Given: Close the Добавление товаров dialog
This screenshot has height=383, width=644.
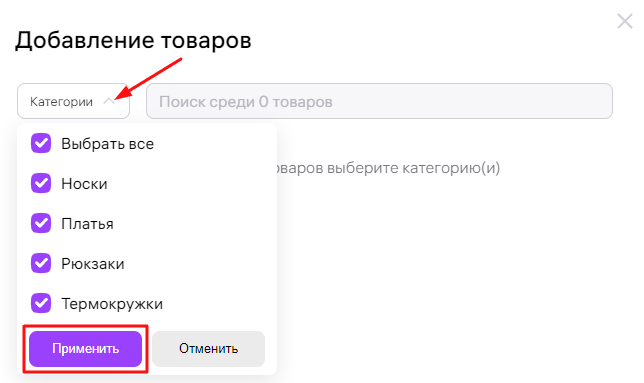Looking at the screenshot, I should 625,21.
